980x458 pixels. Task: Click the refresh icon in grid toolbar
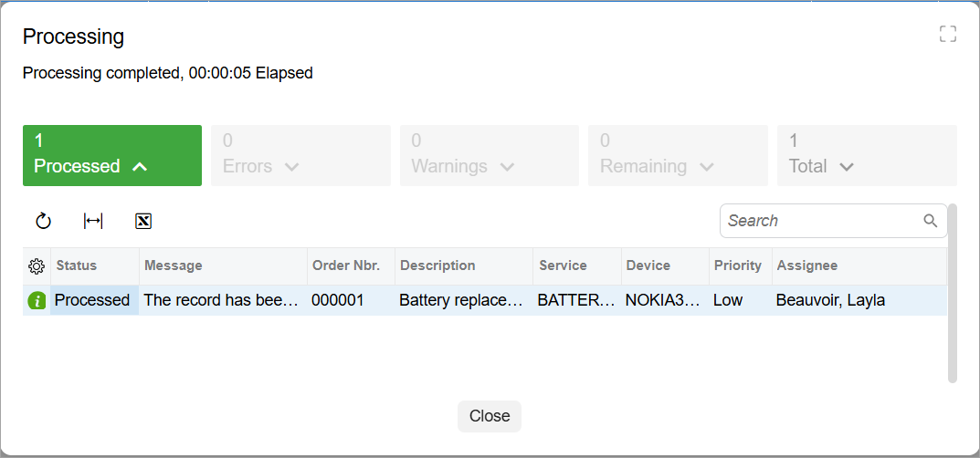tap(43, 221)
